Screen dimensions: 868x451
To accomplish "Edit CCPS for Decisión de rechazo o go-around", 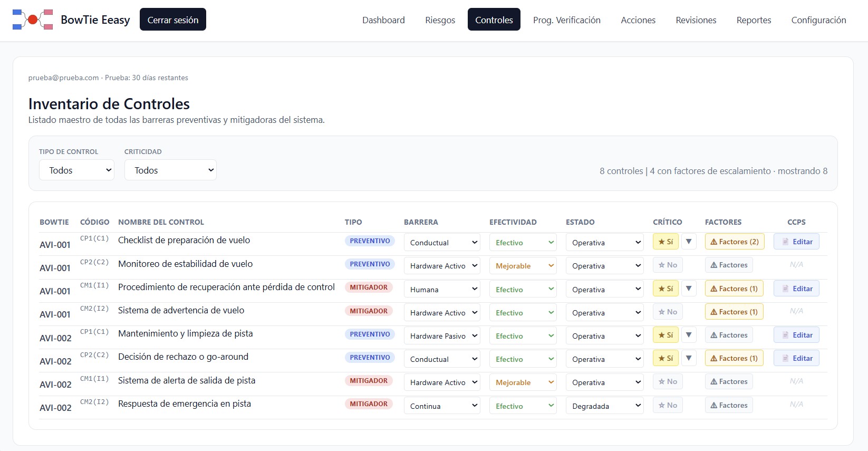I will click(796, 358).
